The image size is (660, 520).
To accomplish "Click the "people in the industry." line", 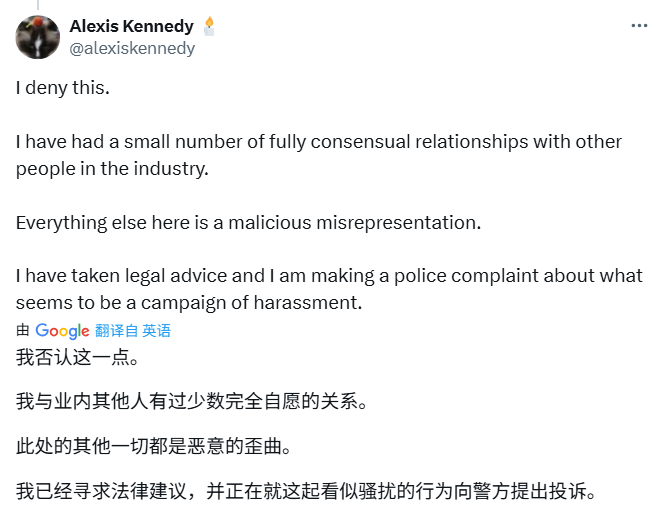I will click(x=112, y=168).
